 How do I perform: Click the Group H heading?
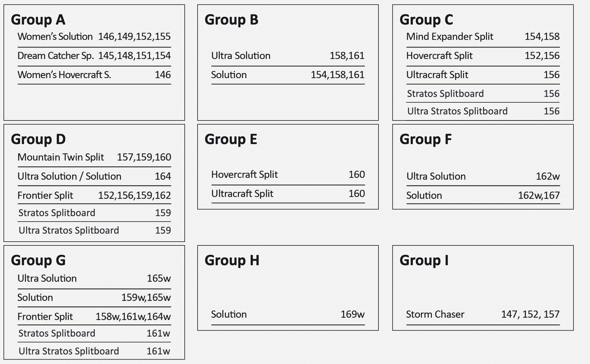[232, 260]
